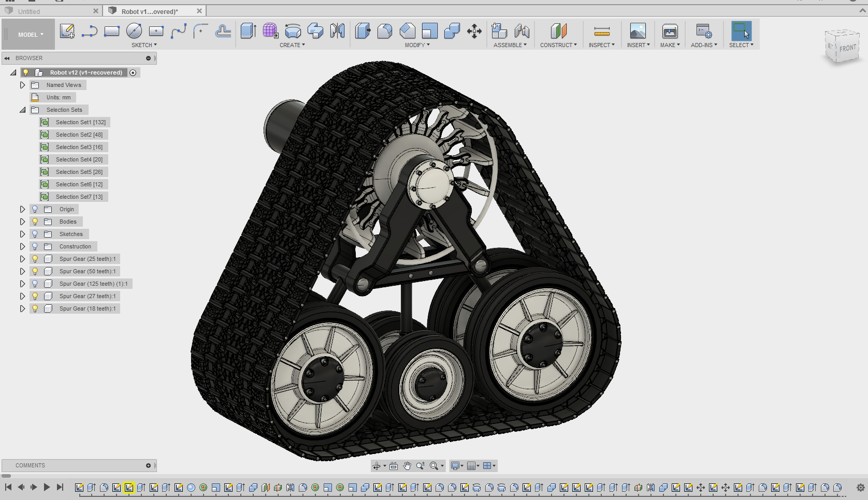Select the Line sketch tool
This screenshot has height=500, width=868.
pyautogui.click(x=89, y=31)
